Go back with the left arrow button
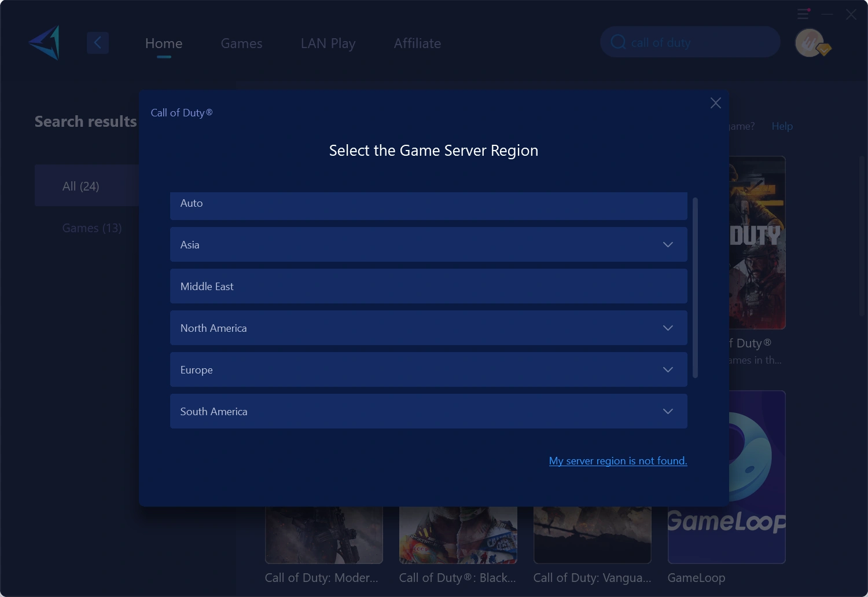This screenshot has width=868, height=597. (98, 43)
